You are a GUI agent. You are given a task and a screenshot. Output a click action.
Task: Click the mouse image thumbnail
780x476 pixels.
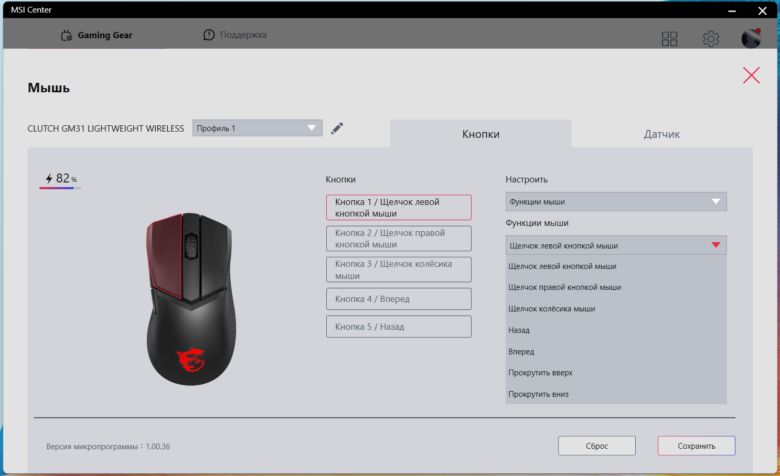pos(191,299)
